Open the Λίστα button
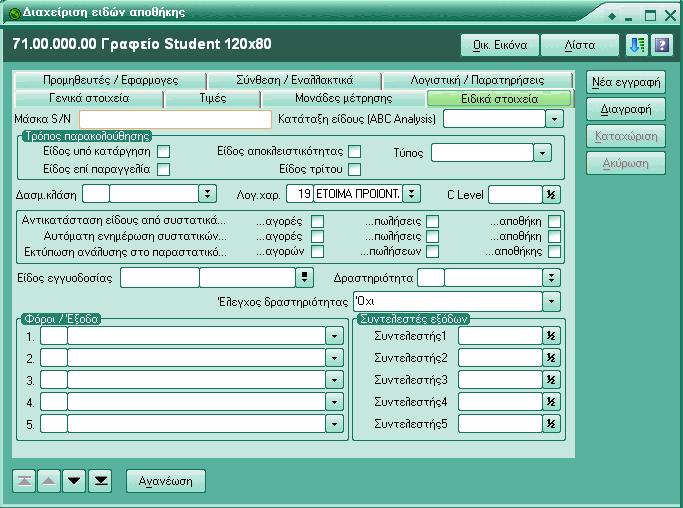683x508 pixels. click(579, 45)
